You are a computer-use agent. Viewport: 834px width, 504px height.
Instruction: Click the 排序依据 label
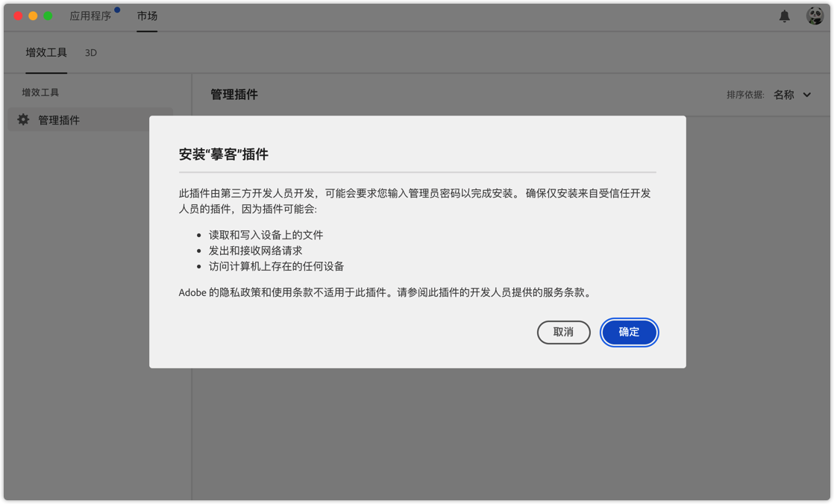click(x=745, y=95)
